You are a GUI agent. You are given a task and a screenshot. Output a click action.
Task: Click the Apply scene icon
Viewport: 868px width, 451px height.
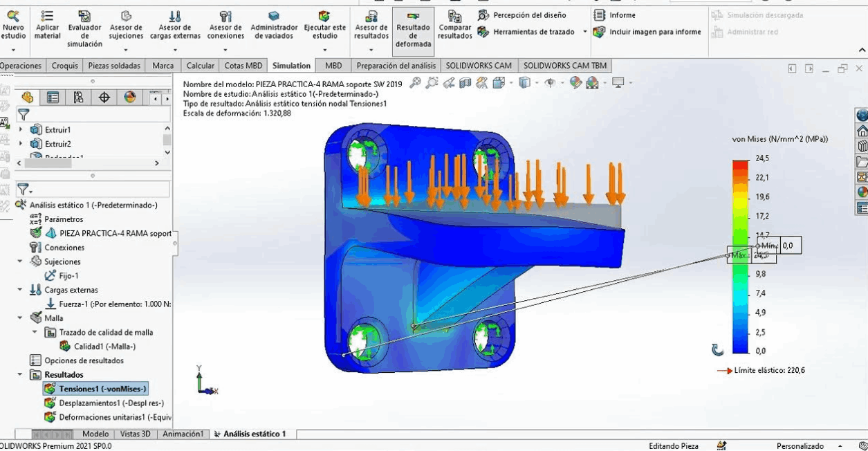point(592,83)
